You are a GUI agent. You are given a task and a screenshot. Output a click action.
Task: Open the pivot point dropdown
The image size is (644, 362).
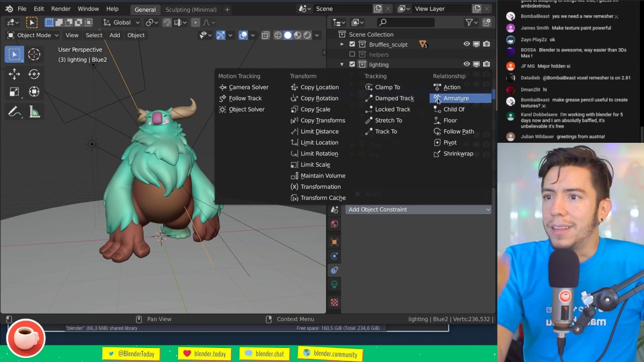[152, 22]
